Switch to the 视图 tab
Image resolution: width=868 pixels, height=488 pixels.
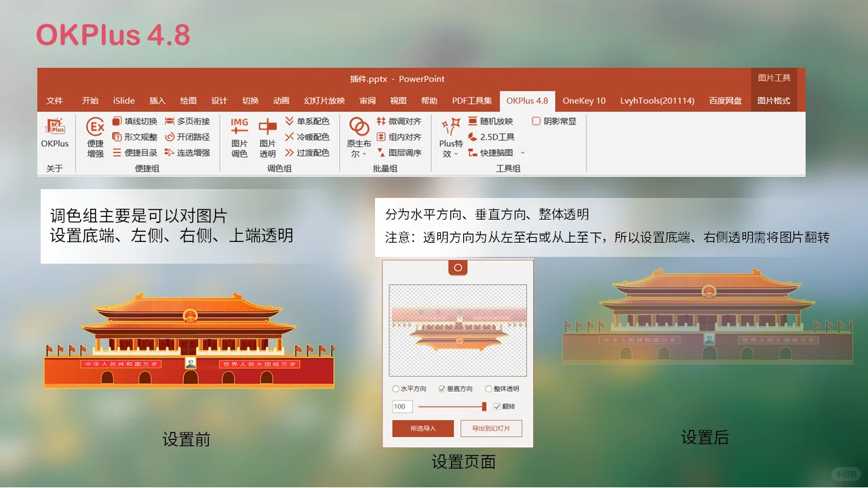[399, 101]
